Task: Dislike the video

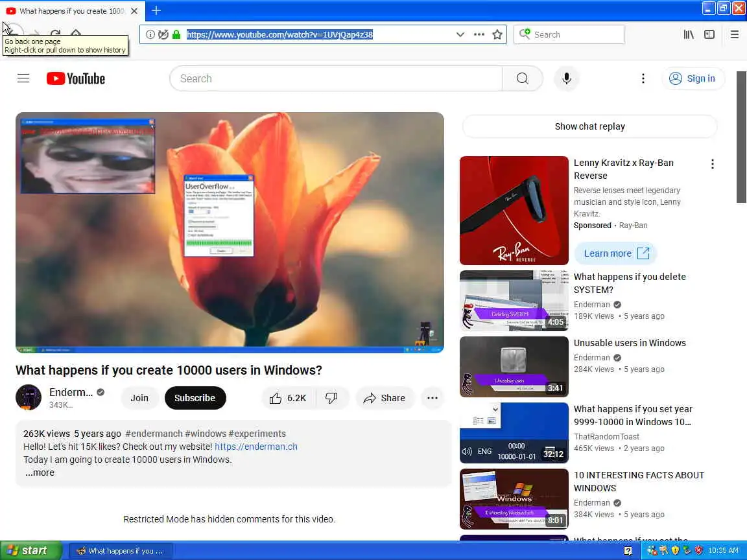Action: [331, 398]
